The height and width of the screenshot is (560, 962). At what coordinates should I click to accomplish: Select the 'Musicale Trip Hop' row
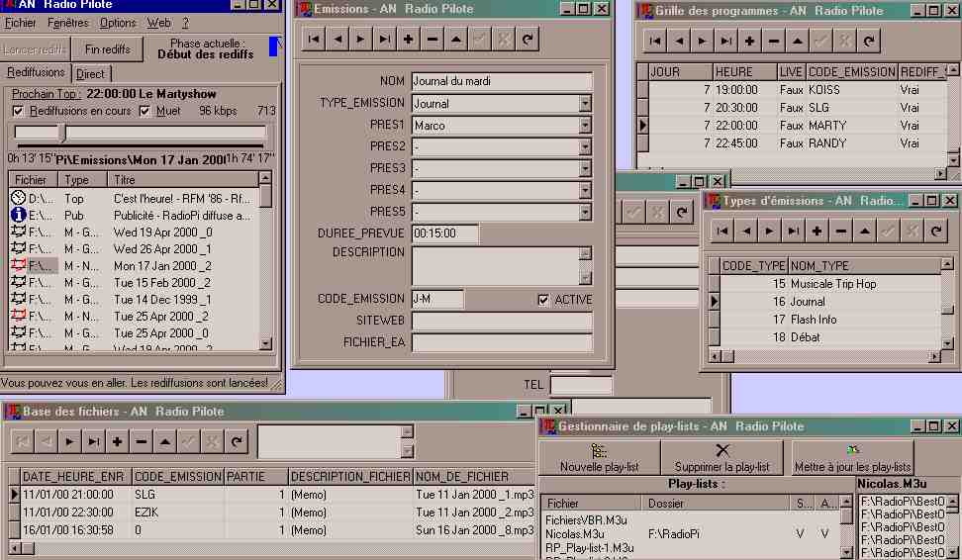[x=829, y=284]
